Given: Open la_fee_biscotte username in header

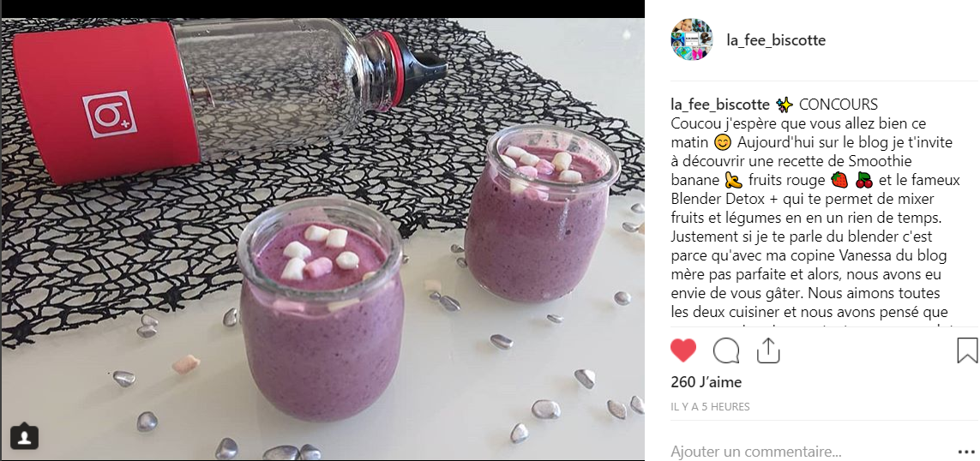Looking at the screenshot, I should click(x=776, y=40).
